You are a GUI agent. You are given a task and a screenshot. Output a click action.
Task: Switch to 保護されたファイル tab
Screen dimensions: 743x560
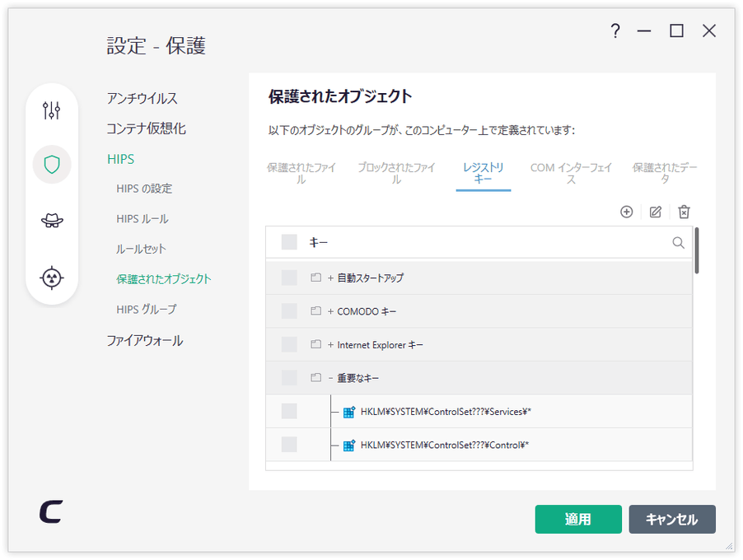click(301, 174)
